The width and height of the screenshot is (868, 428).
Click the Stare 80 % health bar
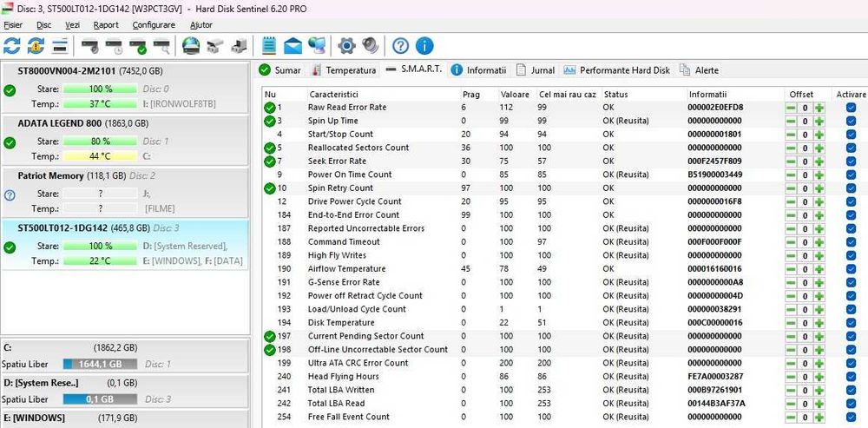(100, 142)
